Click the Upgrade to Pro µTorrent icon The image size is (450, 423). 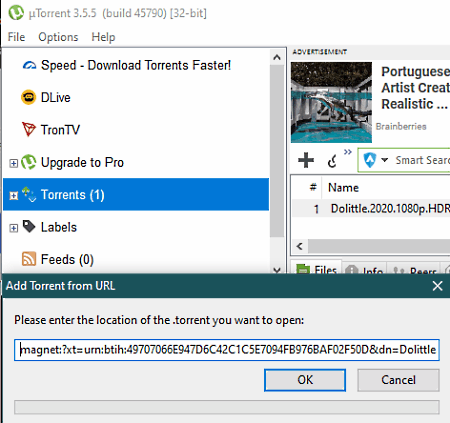29,162
